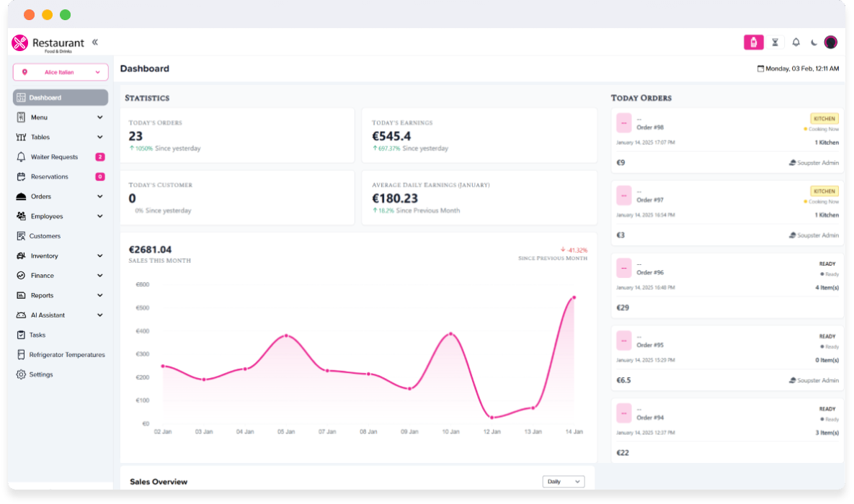Open notifications via the bell icon
Viewport: 854px width, 504px height.
coord(796,42)
